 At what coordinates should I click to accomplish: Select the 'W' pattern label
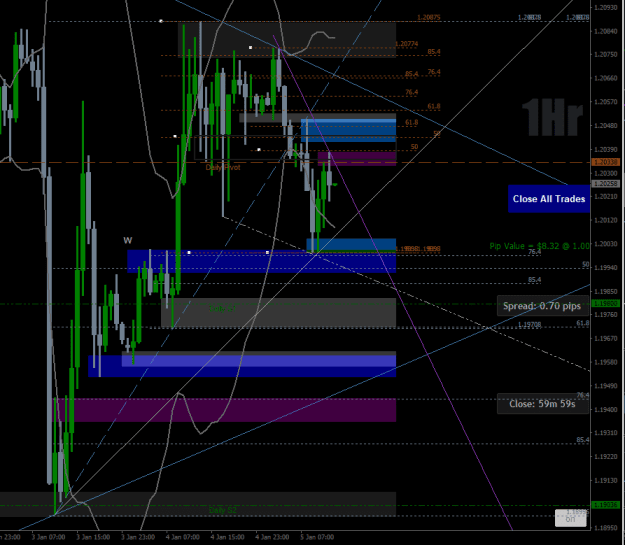pos(128,240)
